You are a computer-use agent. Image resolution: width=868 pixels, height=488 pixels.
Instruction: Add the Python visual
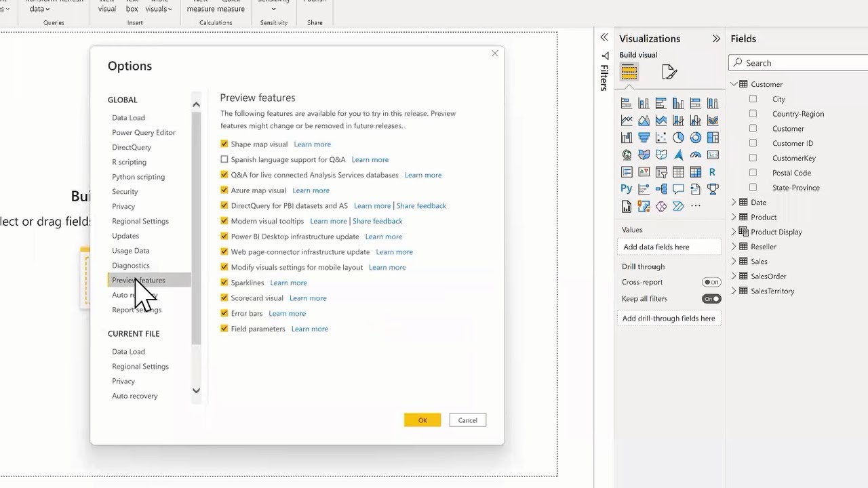pyautogui.click(x=627, y=189)
